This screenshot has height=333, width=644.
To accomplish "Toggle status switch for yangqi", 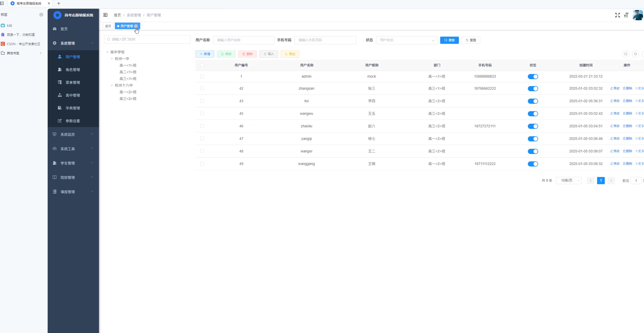I will (533, 139).
